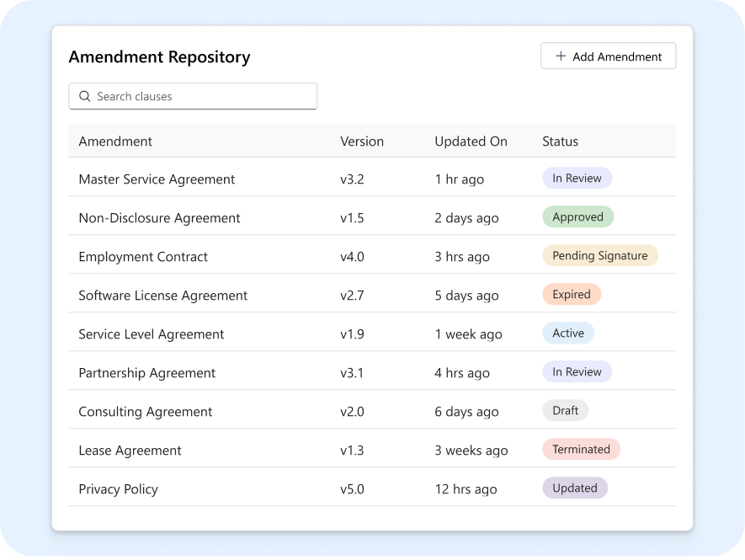Click the Updated status badge

pyautogui.click(x=575, y=488)
